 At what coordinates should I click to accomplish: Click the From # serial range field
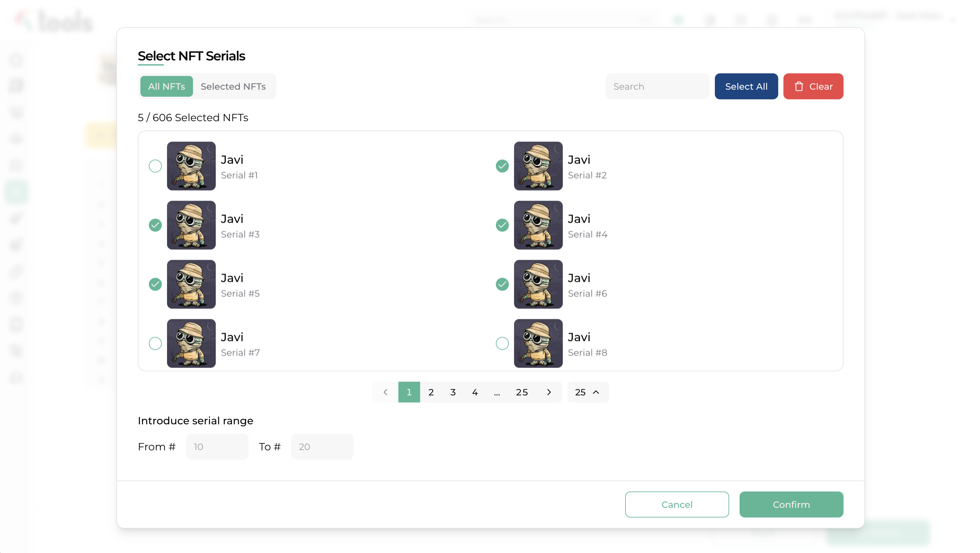click(x=217, y=446)
